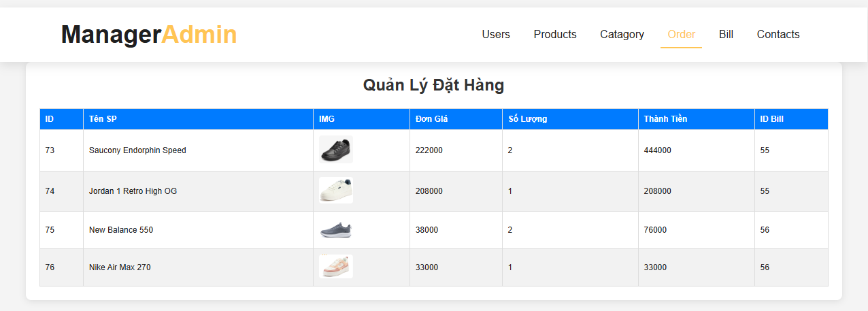Click the white Jordan 1 shoe image
Viewport: 868px width, 311px height.
click(x=336, y=191)
